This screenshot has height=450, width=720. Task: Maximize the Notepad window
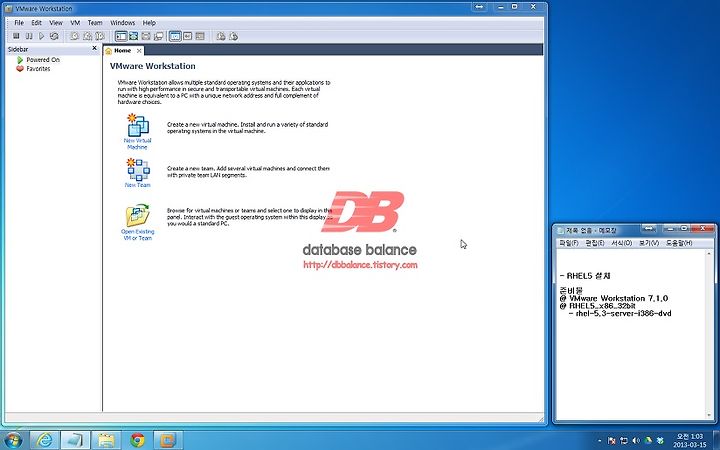coord(684,228)
